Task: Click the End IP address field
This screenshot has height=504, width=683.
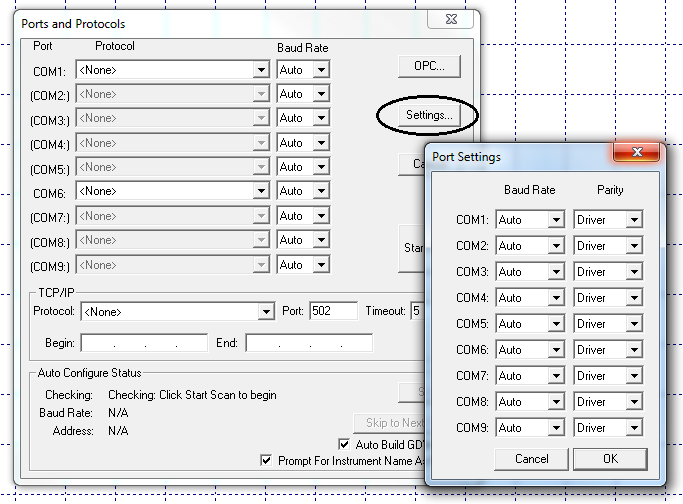Action: coord(308,343)
